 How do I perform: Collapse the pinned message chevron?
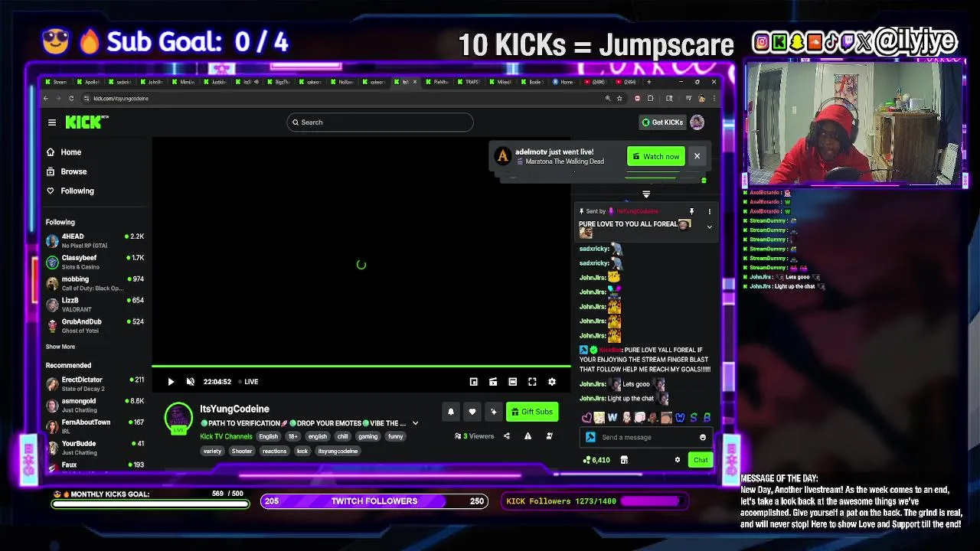pos(709,227)
